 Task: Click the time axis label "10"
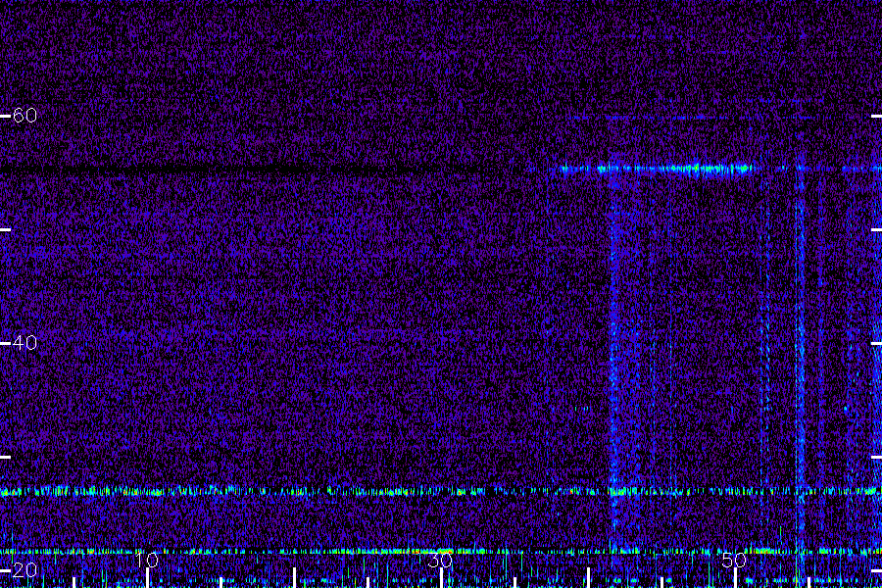[x=147, y=560]
